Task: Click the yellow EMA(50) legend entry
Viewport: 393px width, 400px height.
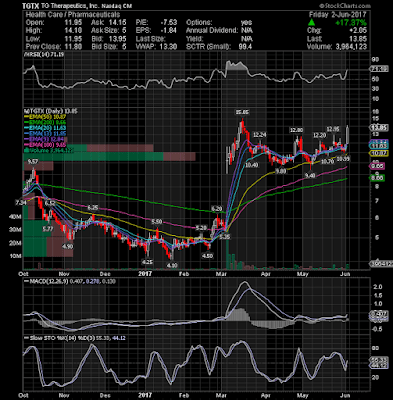Action: (x=45, y=117)
